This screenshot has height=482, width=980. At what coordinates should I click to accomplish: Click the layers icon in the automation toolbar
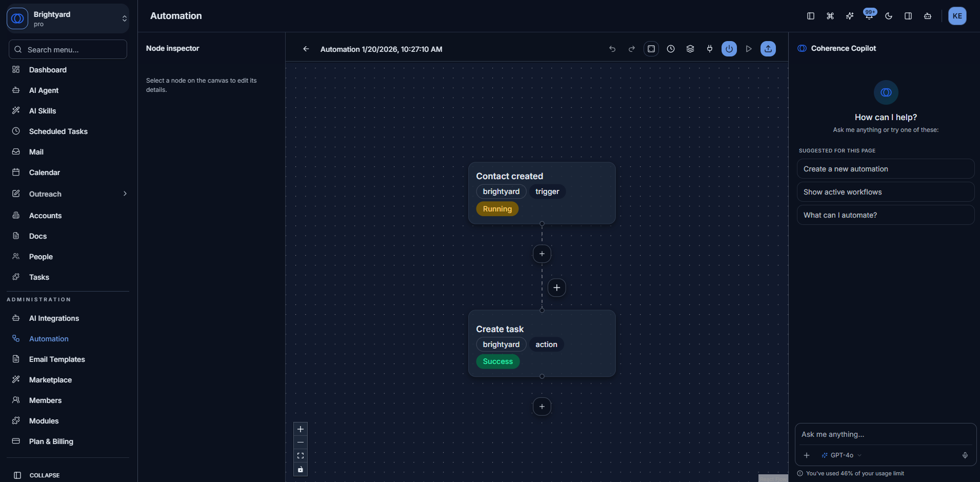tap(690, 49)
